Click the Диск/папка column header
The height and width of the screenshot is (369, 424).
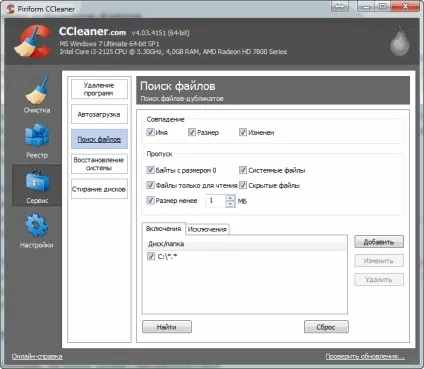point(245,244)
